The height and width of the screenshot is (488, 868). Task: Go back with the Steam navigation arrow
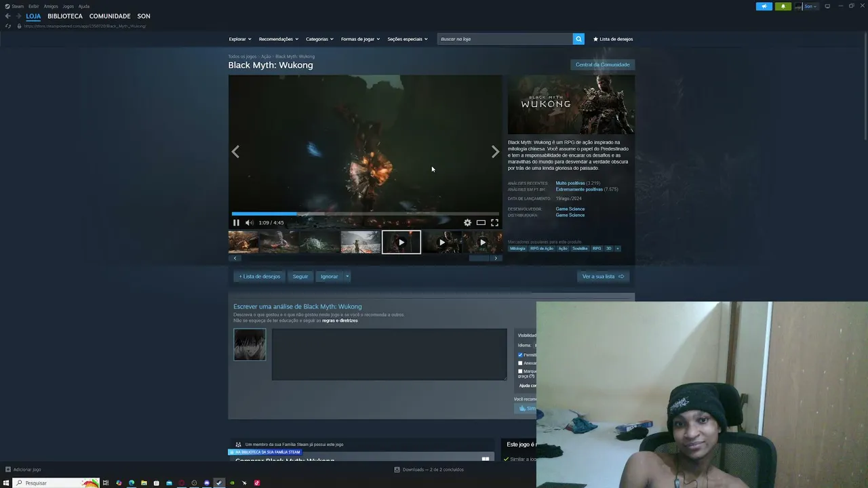click(x=7, y=16)
